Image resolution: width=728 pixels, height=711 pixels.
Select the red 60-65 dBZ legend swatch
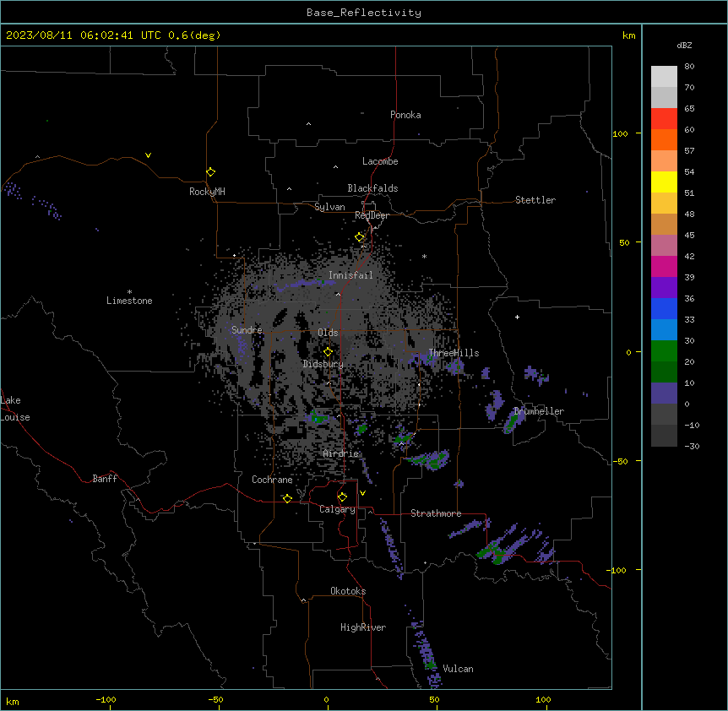664,119
